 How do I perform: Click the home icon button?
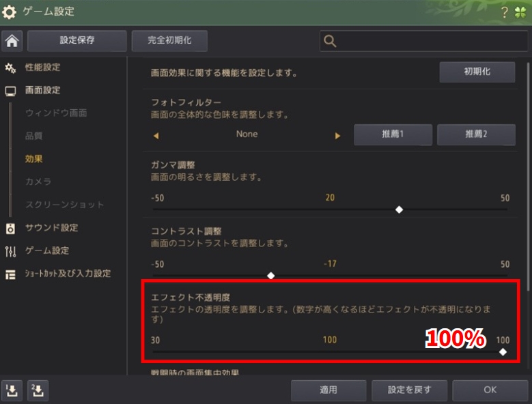(12, 41)
